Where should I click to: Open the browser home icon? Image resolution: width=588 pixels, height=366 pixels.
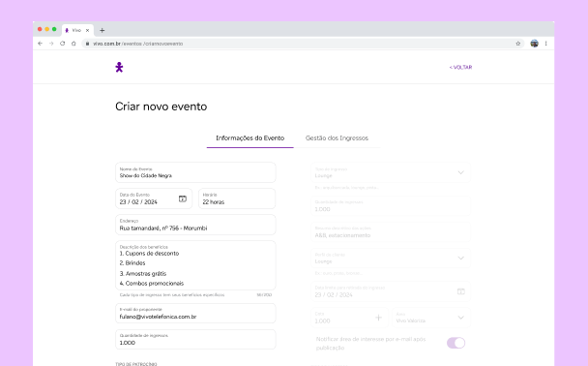pyautogui.click(x=73, y=44)
